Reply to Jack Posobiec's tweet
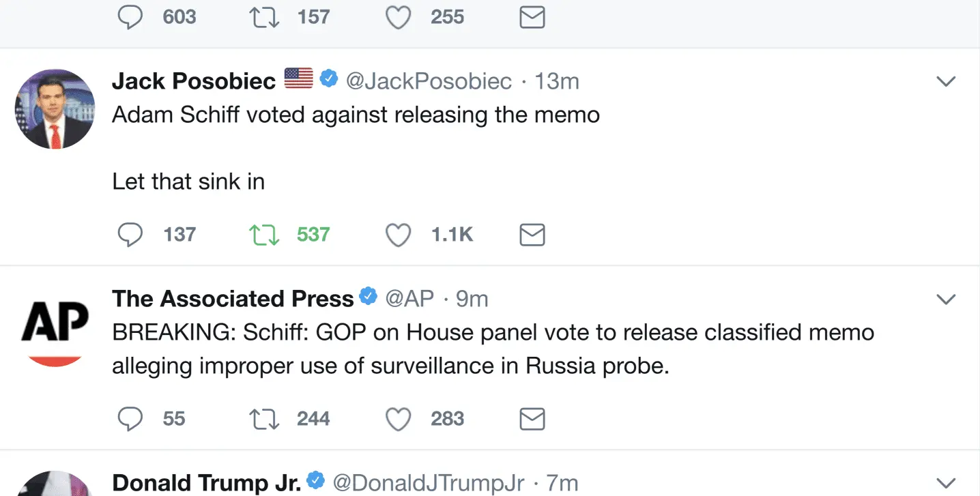Viewport: 980px width, 496px height. (130, 235)
